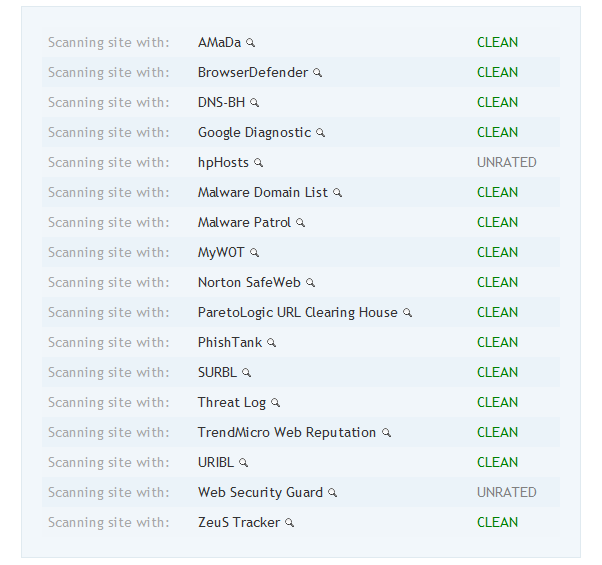
Task: Click the CLEAN result for PhishTank
Action: 497,342
